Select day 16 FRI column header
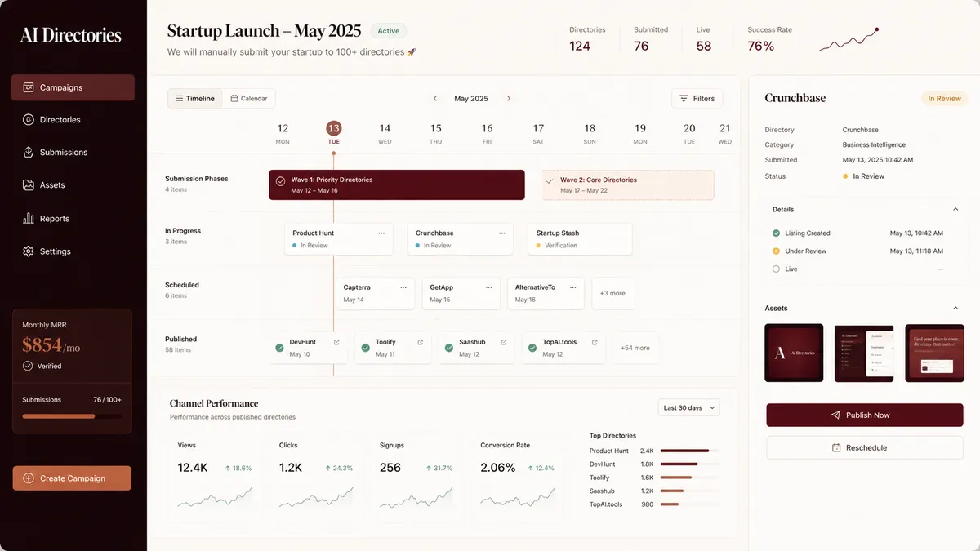This screenshot has height=551, width=980. coord(487,133)
